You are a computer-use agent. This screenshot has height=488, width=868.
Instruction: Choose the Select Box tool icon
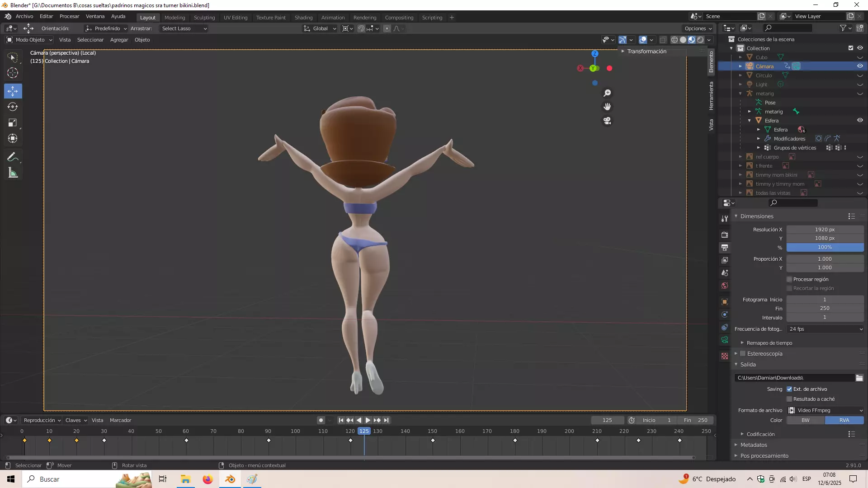pyautogui.click(x=13, y=57)
